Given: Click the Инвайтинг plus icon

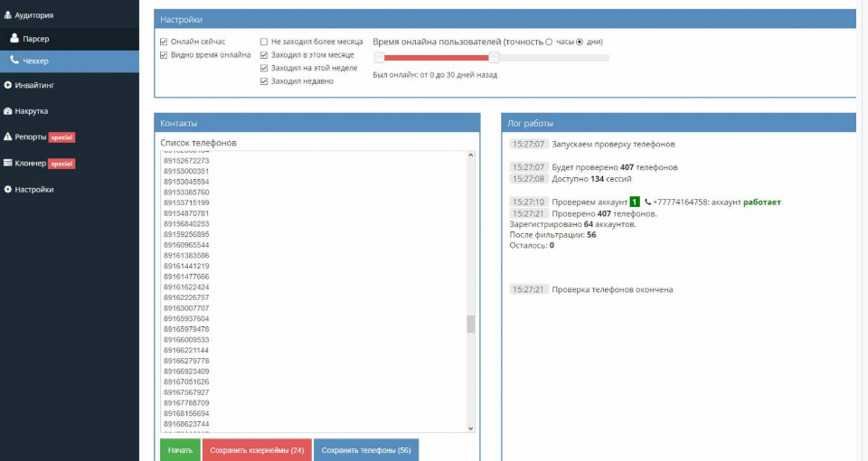Looking at the screenshot, I should [x=8, y=85].
